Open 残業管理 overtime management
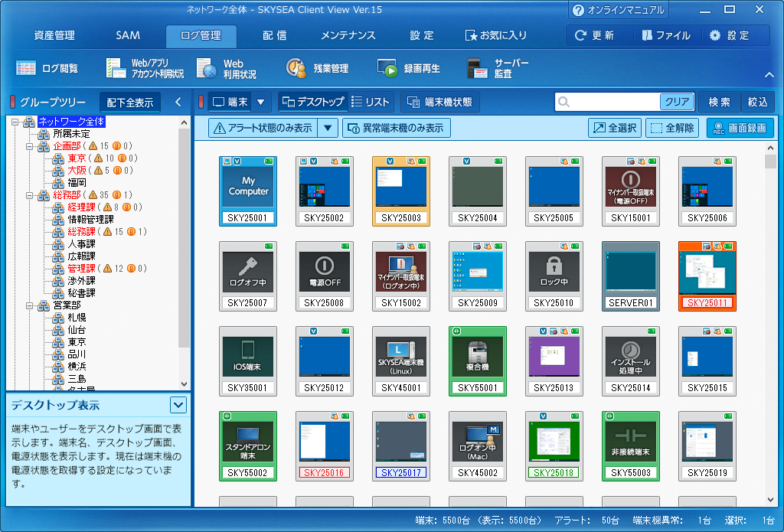The image size is (784, 532). click(x=317, y=68)
